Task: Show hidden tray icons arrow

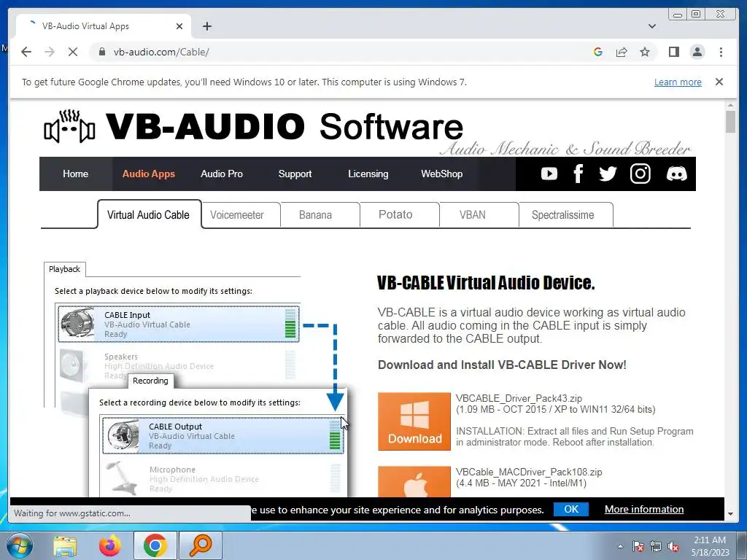Action: [x=620, y=547]
